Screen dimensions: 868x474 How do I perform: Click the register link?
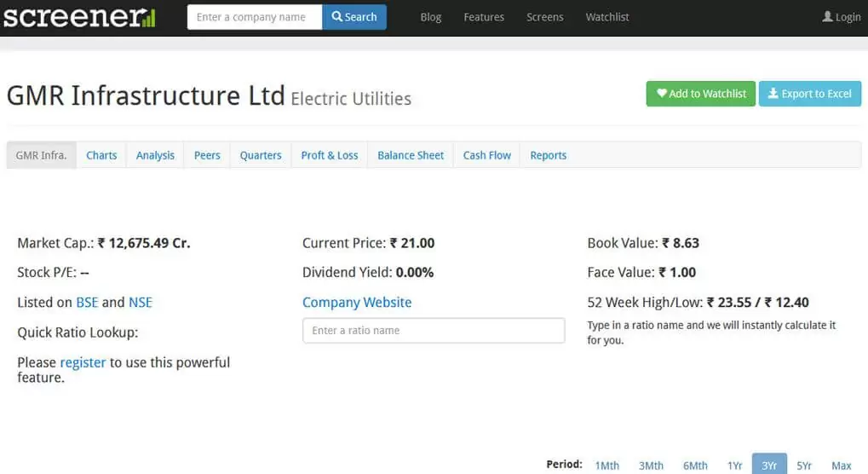point(83,362)
